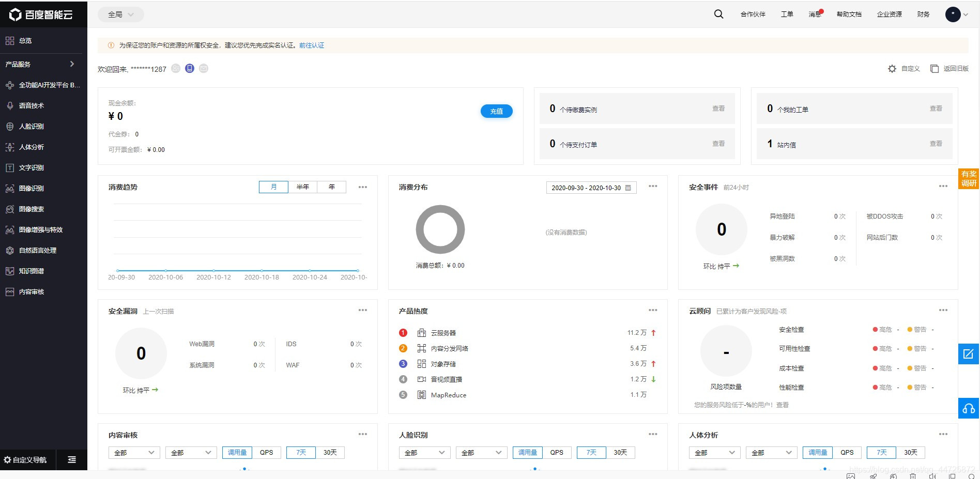
Task: Click the face recognition sidebar icon
Action: coord(10,126)
